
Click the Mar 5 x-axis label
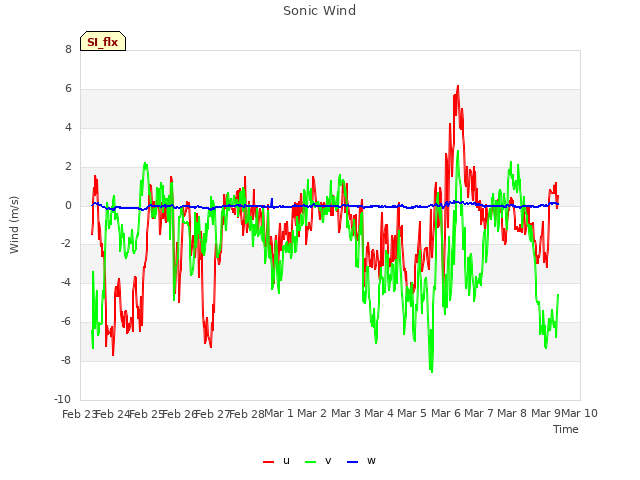click(x=412, y=413)
